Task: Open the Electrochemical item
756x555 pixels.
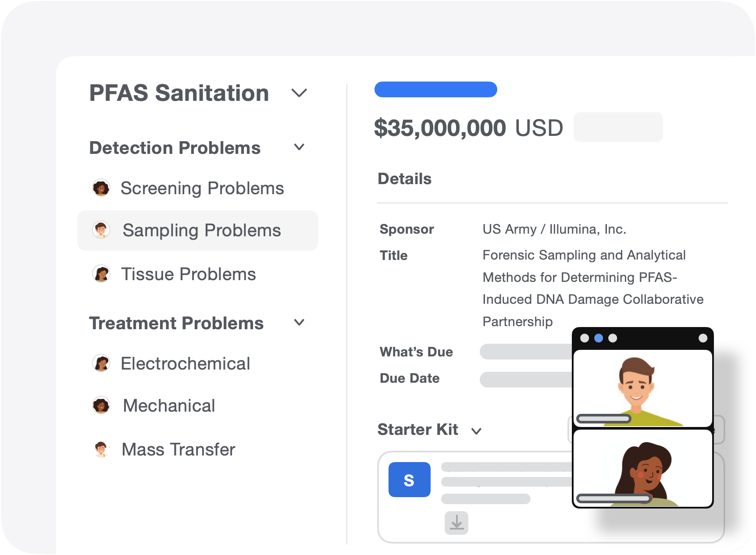Action: coord(185,363)
